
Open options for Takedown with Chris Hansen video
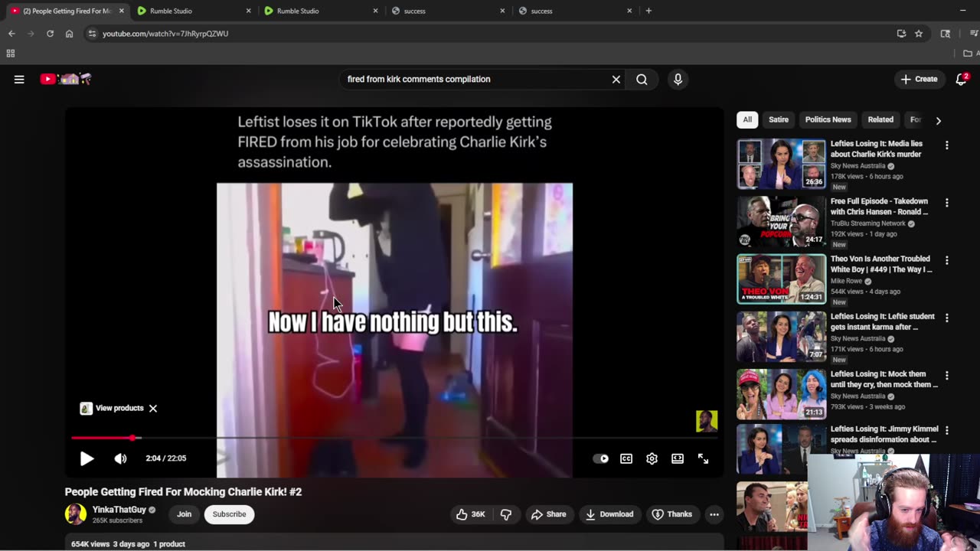[x=946, y=203]
